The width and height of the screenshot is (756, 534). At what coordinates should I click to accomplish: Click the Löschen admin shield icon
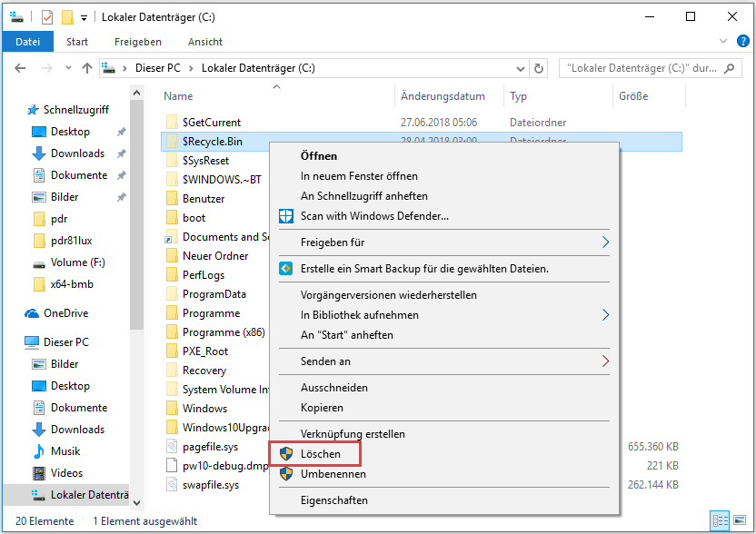coord(286,453)
